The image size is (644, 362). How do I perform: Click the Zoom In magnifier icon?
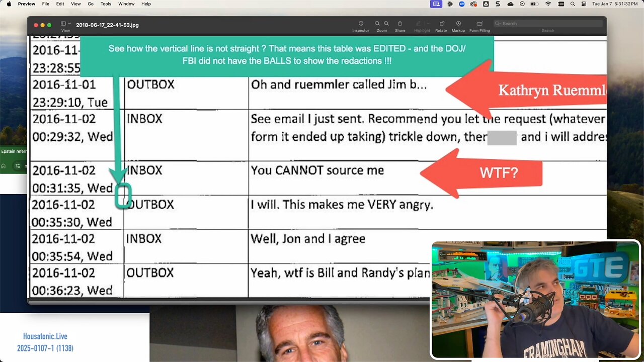386,24
